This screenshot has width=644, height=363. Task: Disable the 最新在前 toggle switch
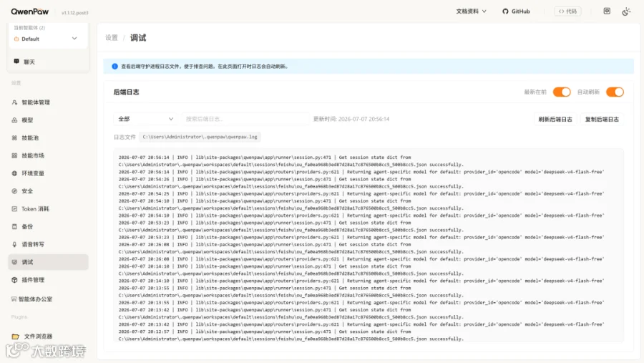point(562,92)
